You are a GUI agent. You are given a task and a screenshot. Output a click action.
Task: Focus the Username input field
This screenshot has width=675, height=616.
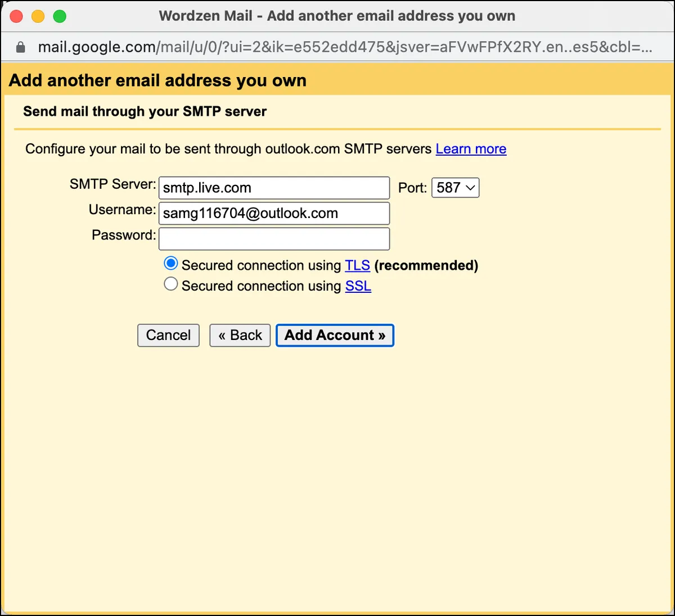274,213
